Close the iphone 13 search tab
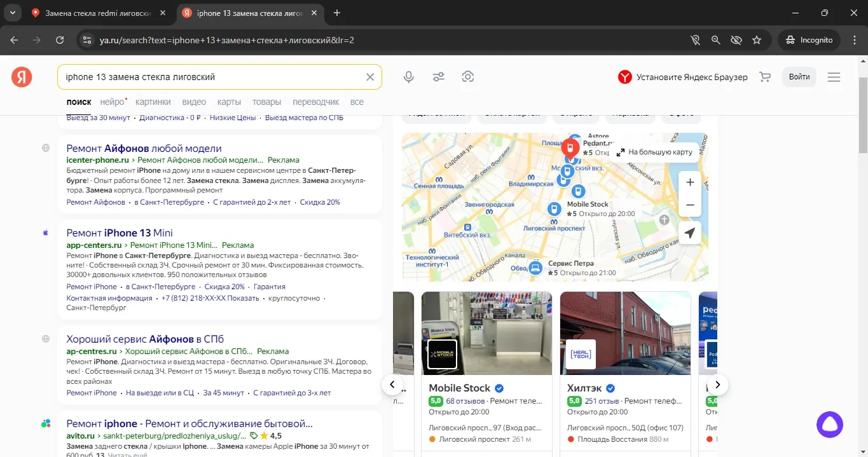868x457 pixels. click(315, 13)
